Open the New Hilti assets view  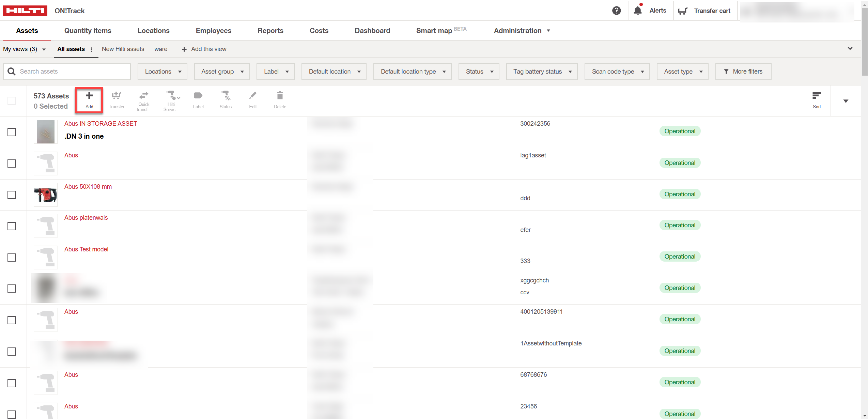(123, 49)
